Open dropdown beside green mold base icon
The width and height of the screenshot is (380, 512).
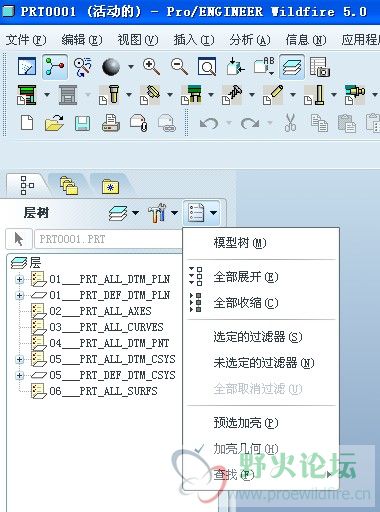click(x=47, y=95)
